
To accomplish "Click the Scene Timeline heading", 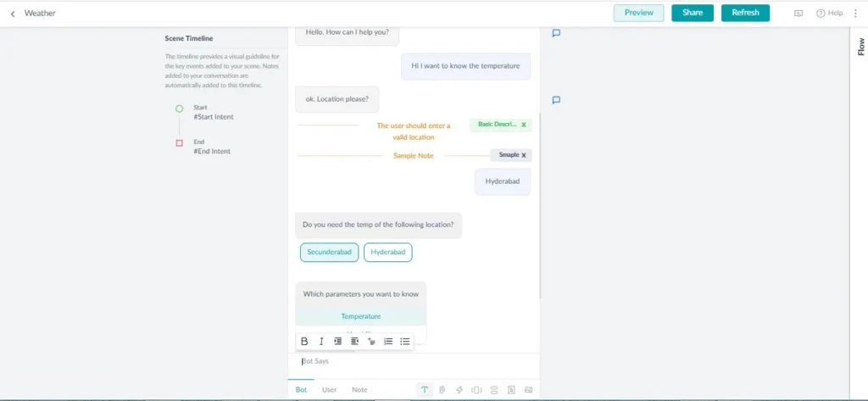I will (189, 38).
